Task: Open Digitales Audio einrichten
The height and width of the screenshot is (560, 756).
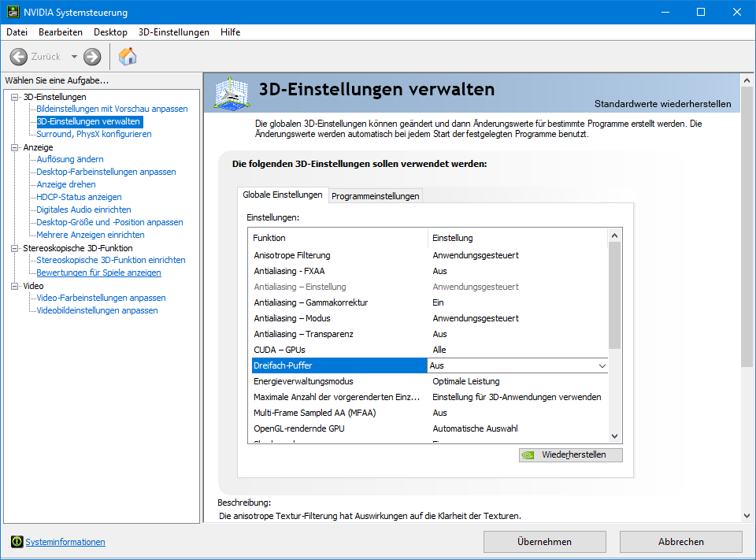Action: click(x=84, y=210)
